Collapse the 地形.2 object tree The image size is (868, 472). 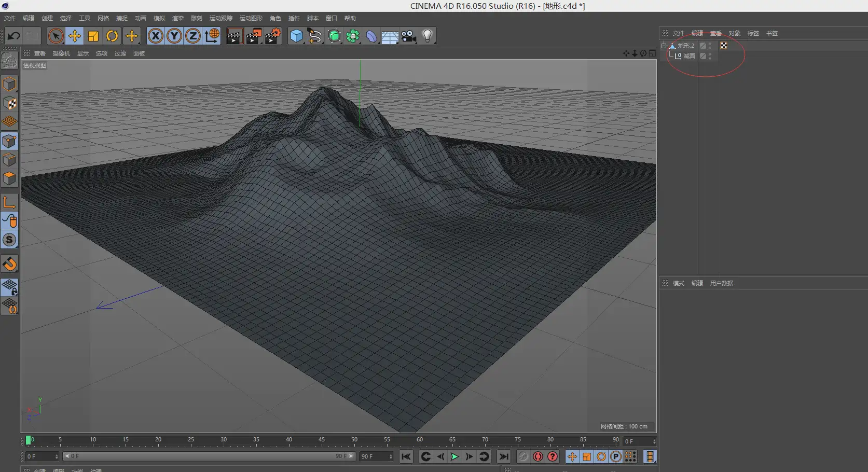pyautogui.click(x=664, y=46)
